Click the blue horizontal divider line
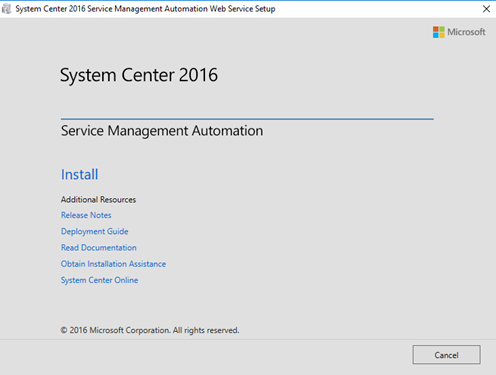 pyautogui.click(x=247, y=119)
